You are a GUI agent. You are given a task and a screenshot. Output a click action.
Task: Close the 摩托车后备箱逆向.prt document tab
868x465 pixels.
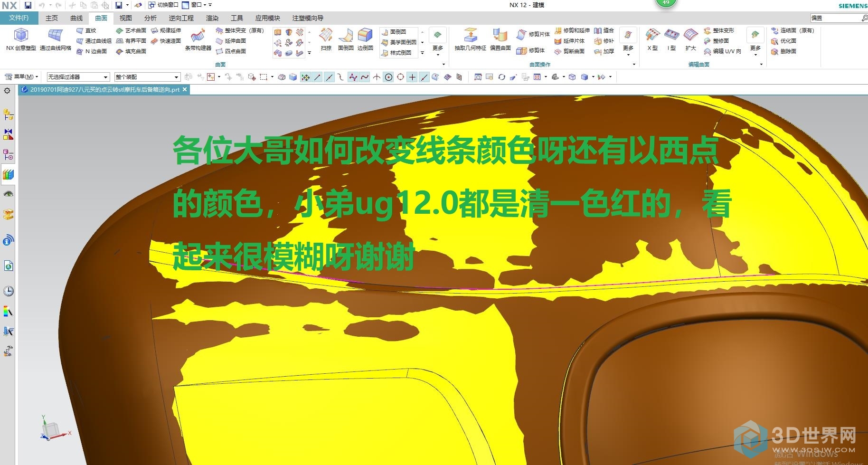click(x=185, y=89)
